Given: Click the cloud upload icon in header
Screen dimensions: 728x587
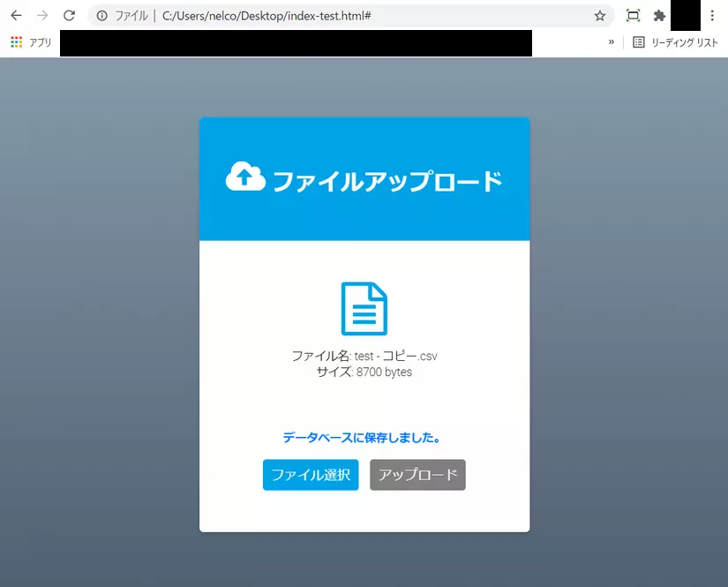Looking at the screenshot, I should pos(245,177).
